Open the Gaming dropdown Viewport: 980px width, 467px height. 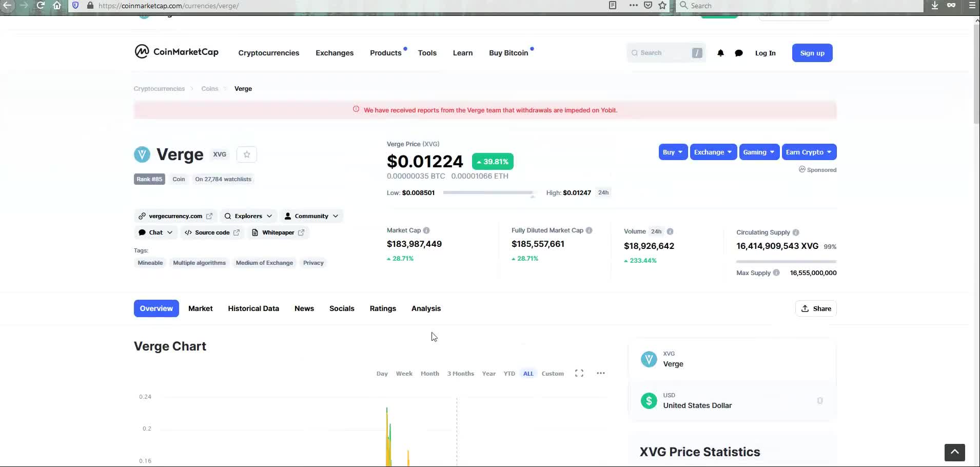[759, 152]
